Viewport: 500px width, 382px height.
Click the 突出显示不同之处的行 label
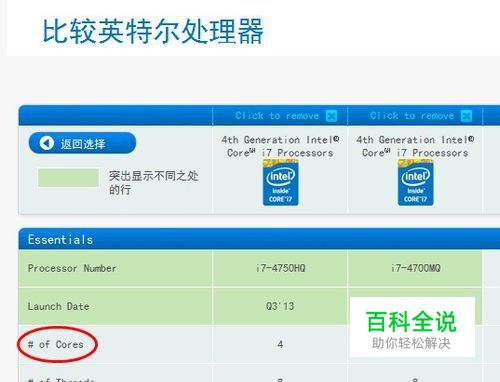[x=154, y=183]
